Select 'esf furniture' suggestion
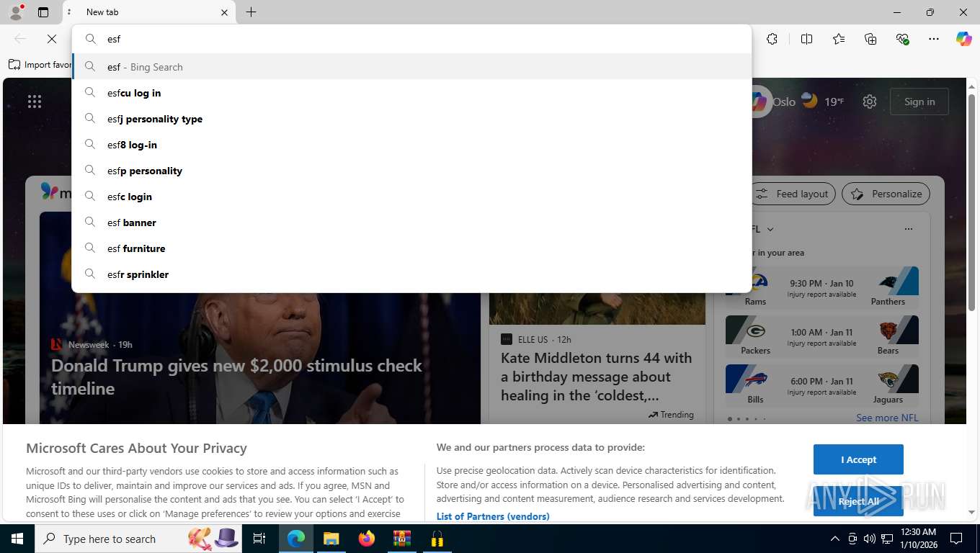Image resolution: width=980 pixels, height=553 pixels. pyautogui.click(x=411, y=248)
